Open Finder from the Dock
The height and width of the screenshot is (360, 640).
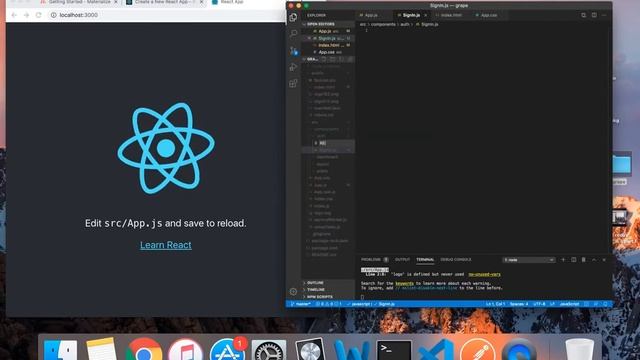click(x=60, y=351)
